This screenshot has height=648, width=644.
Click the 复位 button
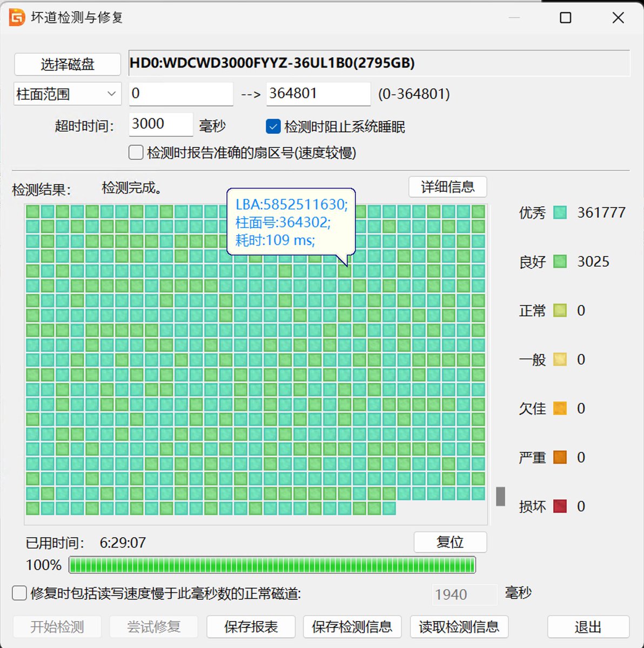(x=450, y=542)
